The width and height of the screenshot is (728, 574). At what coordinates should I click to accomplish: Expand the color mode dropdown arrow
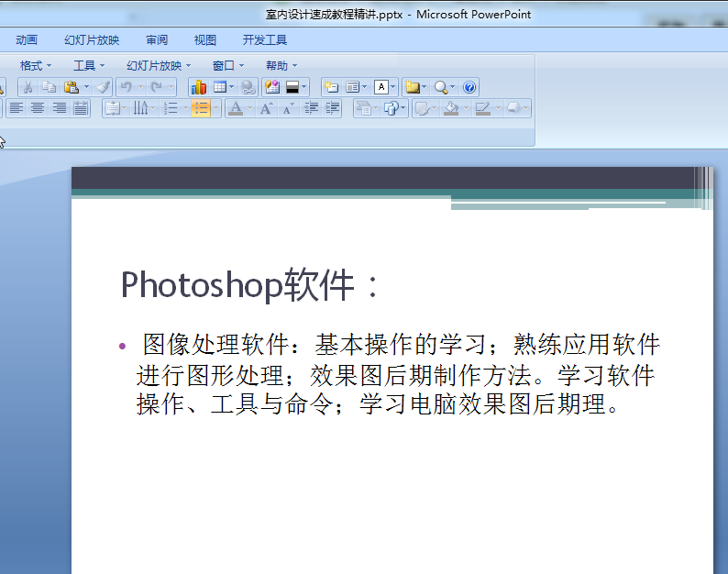(x=304, y=87)
